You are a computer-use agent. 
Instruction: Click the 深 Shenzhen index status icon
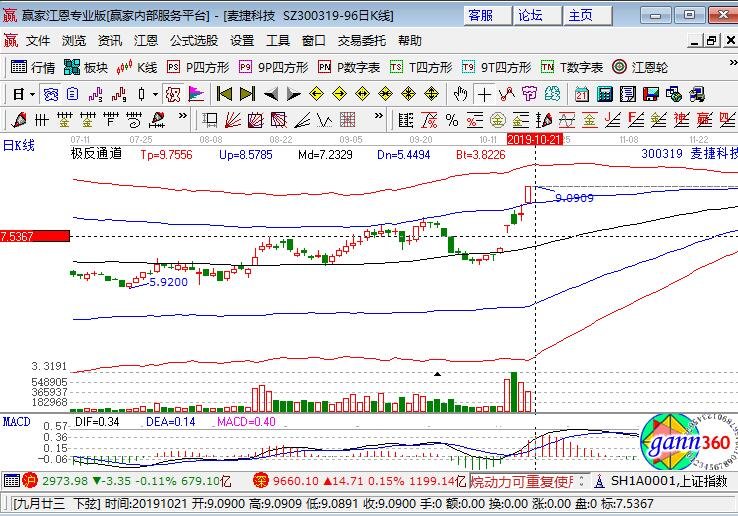(x=261, y=481)
